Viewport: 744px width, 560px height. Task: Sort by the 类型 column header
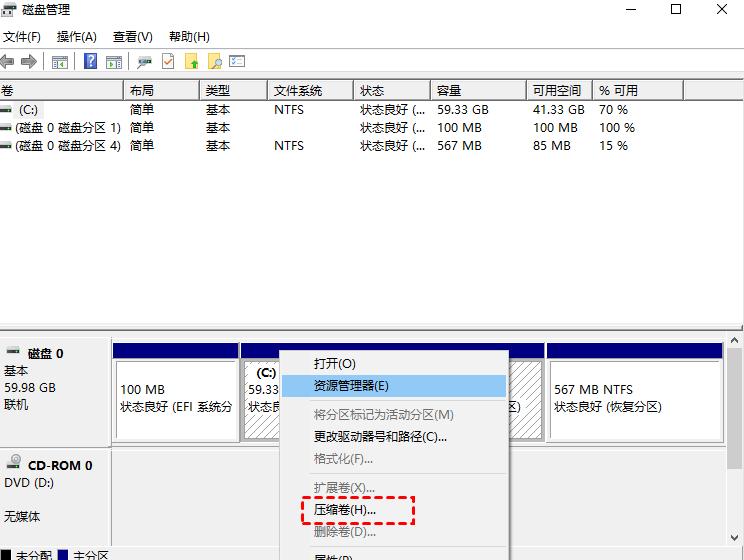tap(233, 90)
